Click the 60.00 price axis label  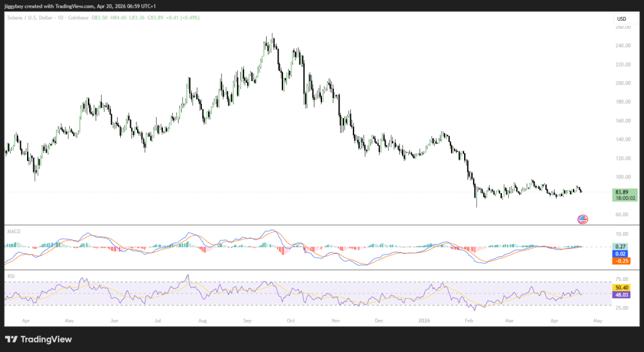622,214
